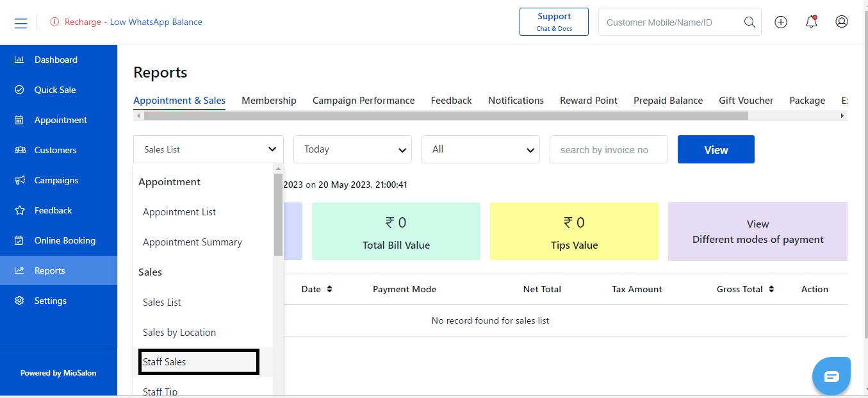Select Appointment List option
This screenshot has height=398, width=868.
coord(203,212)
